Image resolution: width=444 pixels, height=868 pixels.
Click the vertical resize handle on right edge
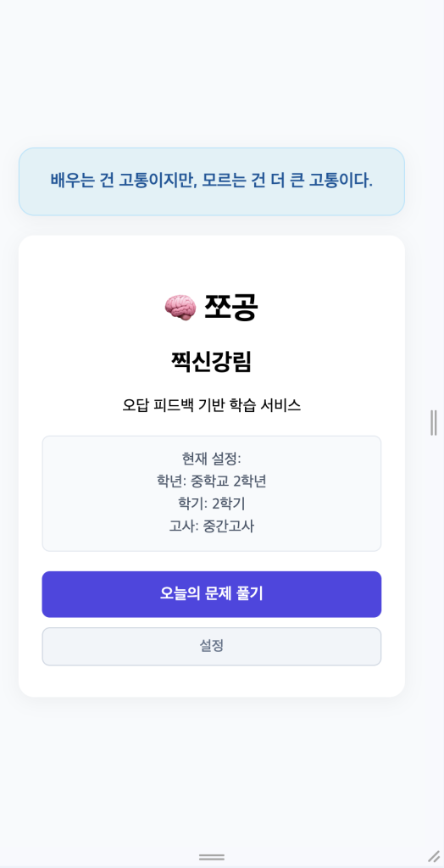(x=434, y=423)
